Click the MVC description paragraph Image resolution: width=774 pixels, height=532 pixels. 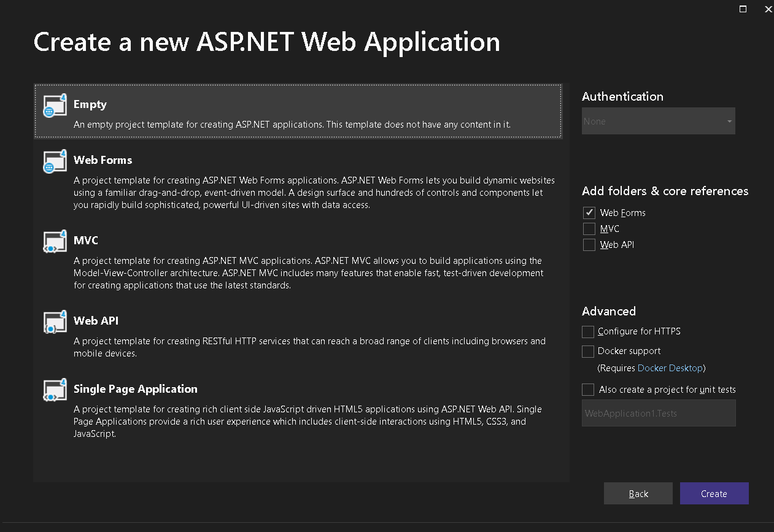coord(308,273)
